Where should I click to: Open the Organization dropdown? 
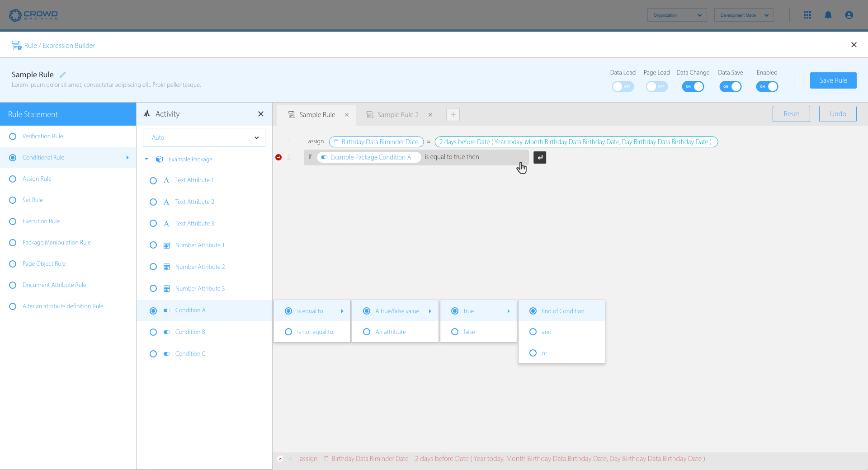pos(677,15)
